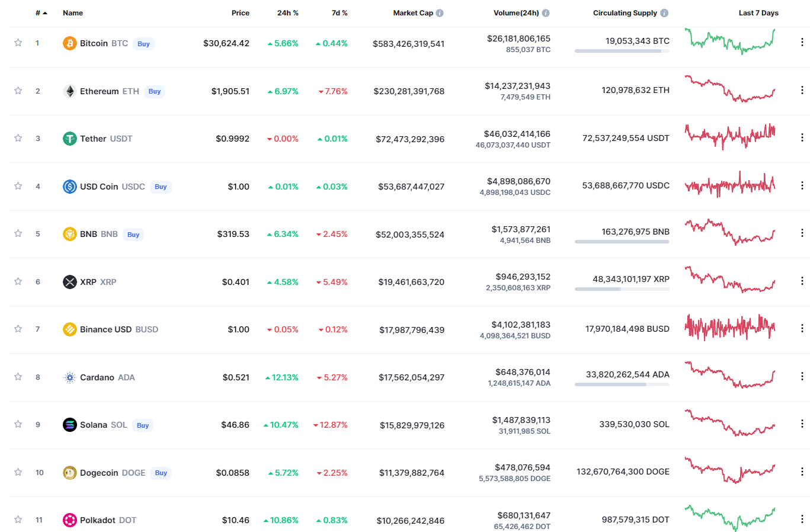
Task: Sort by the 24h % column header
Action: 288,13
